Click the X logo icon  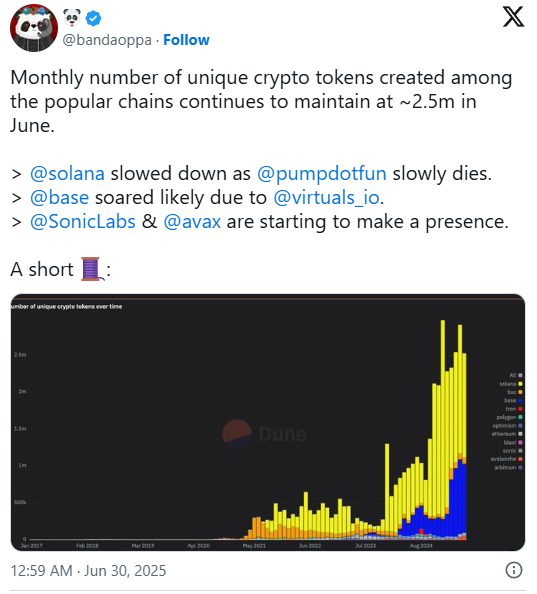pos(513,17)
